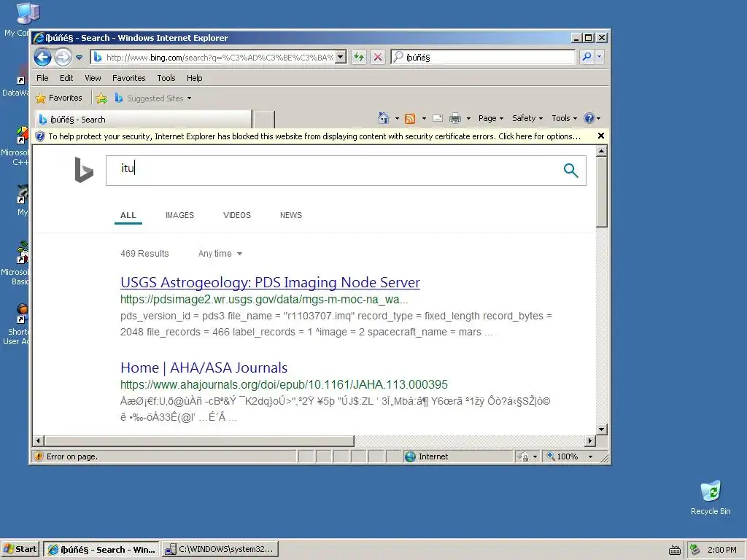
Task: Click the pdsimage2.wr.usgs.gov URL text
Action: point(264,300)
